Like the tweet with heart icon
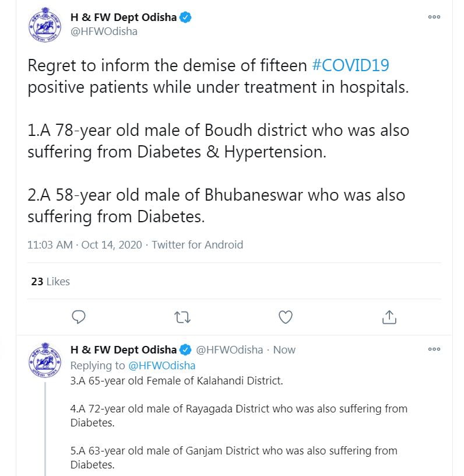The height and width of the screenshot is (476, 464). tap(286, 317)
